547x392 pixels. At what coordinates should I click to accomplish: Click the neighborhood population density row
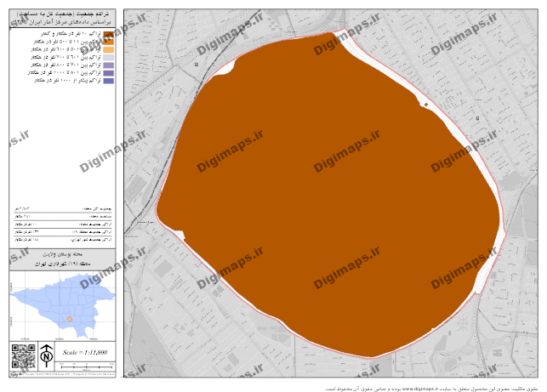[x=63, y=224]
